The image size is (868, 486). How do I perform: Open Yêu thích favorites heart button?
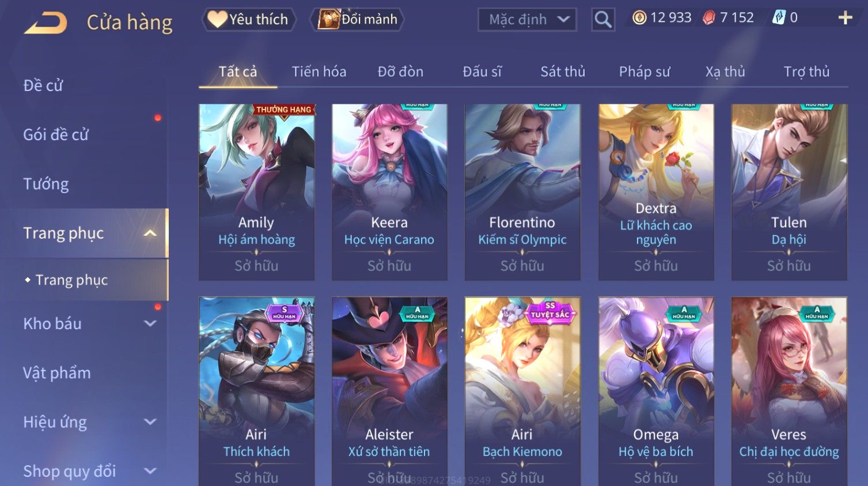pyautogui.click(x=248, y=20)
